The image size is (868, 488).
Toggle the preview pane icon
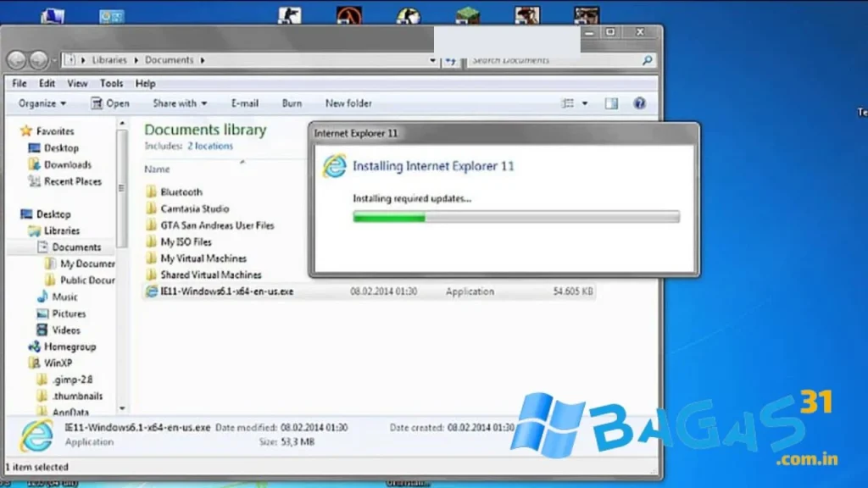[611, 103]
